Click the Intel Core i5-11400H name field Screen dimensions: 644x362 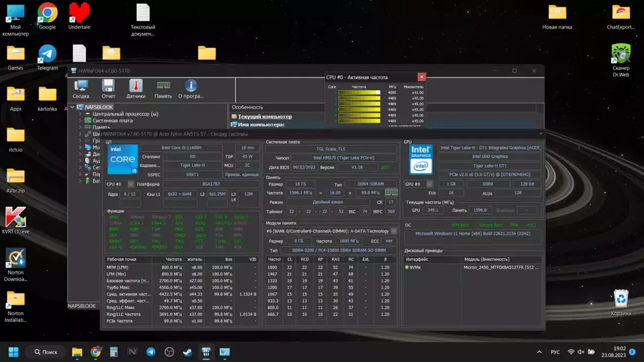(181, 148)
